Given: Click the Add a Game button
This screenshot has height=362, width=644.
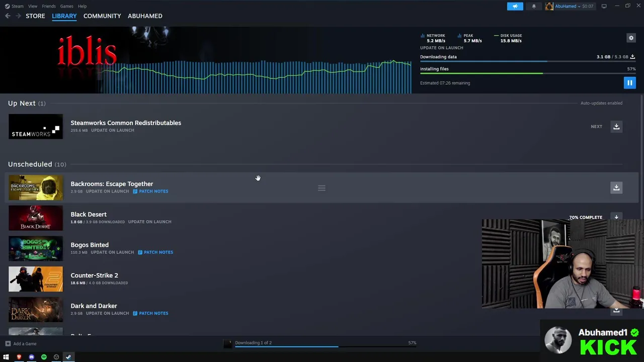Looking at the screenshot, I should [x=21, y=344].
